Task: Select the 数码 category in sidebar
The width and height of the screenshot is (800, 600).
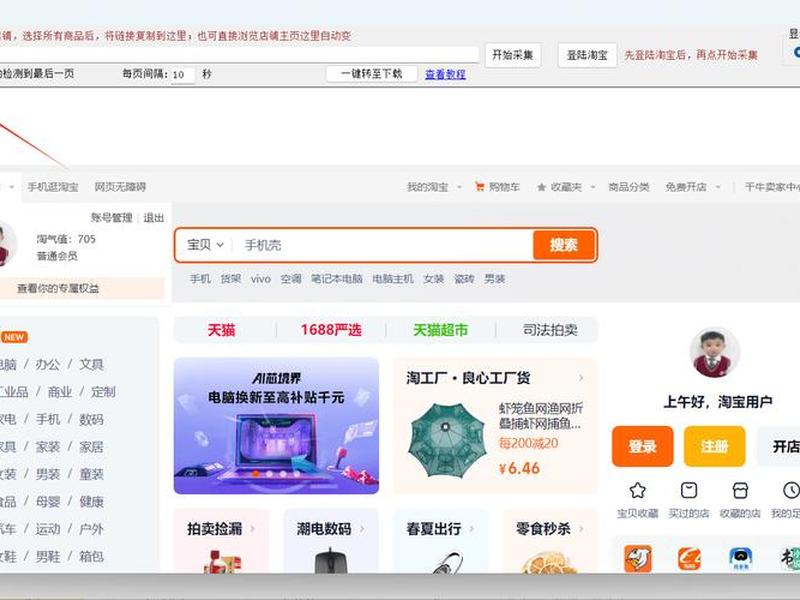Action: click(x=91, y=419)
